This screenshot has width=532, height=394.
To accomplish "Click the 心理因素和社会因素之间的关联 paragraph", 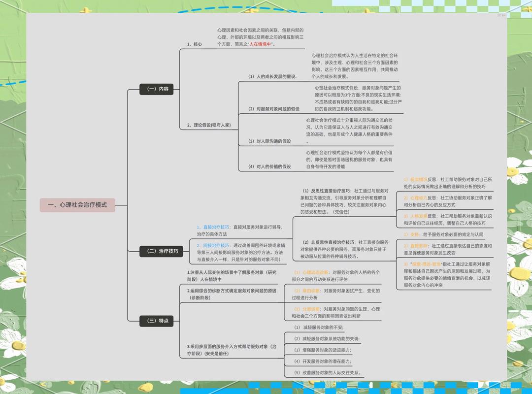I will (x=260, y=37).
